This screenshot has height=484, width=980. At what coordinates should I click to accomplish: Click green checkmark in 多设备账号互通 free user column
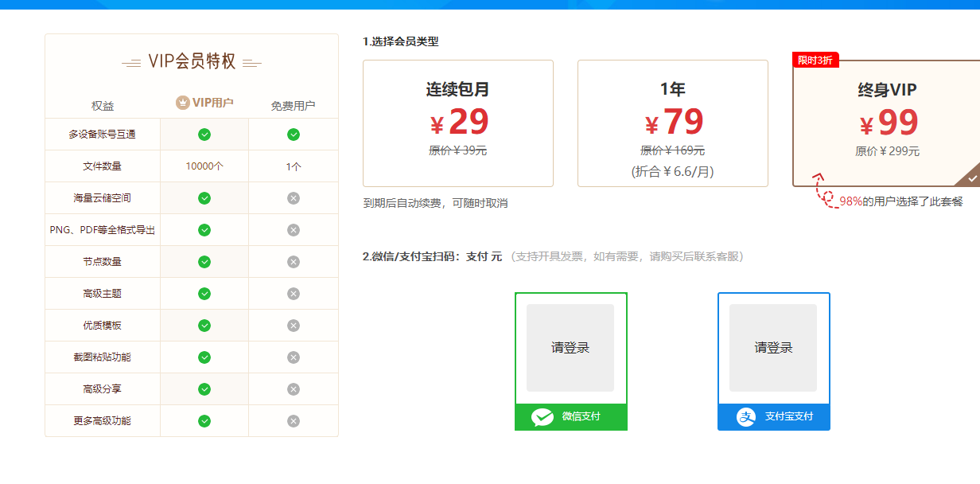[294, 135]
